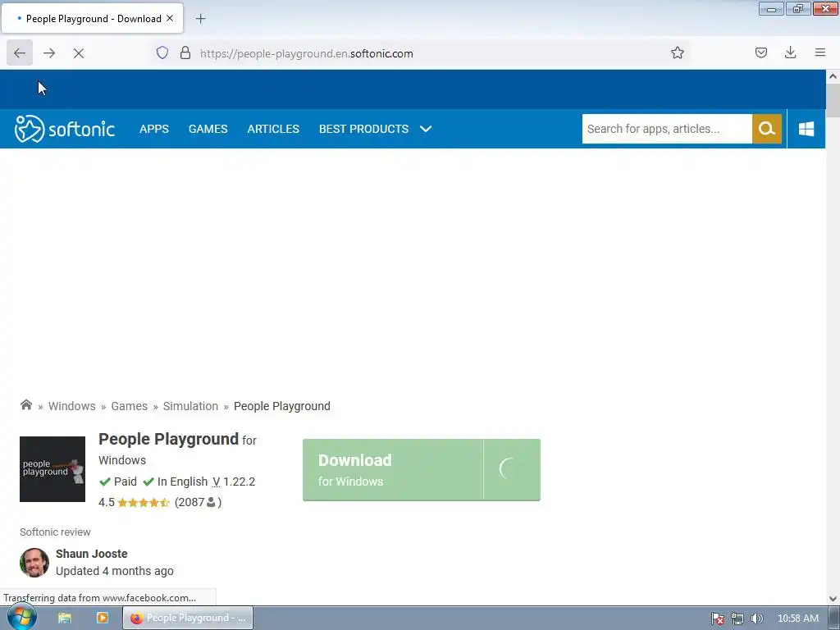Click the Softonic logo
840x630 pixels.
coord(65,129)
